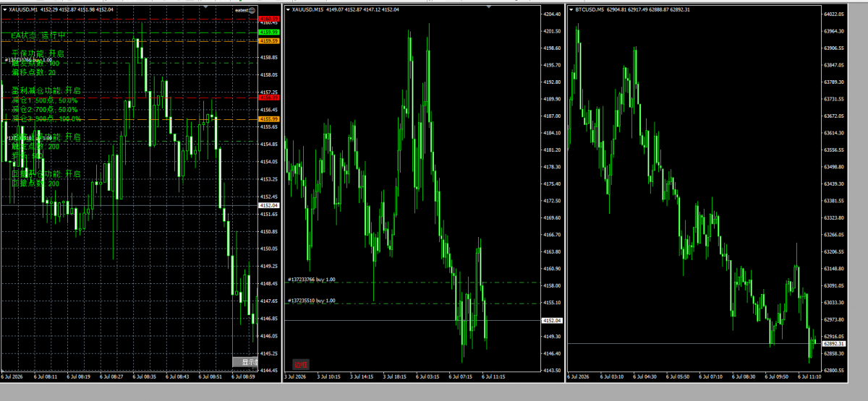Click the 减仓2: 700点, 50.0% line
868x401 pixels.
click(45, 109)
